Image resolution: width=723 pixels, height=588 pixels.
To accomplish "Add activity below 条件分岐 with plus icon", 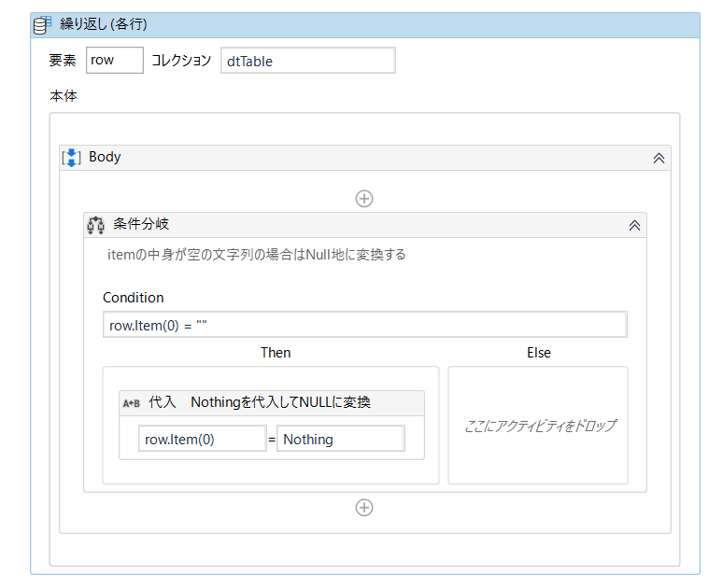I will tap(364, 508).
